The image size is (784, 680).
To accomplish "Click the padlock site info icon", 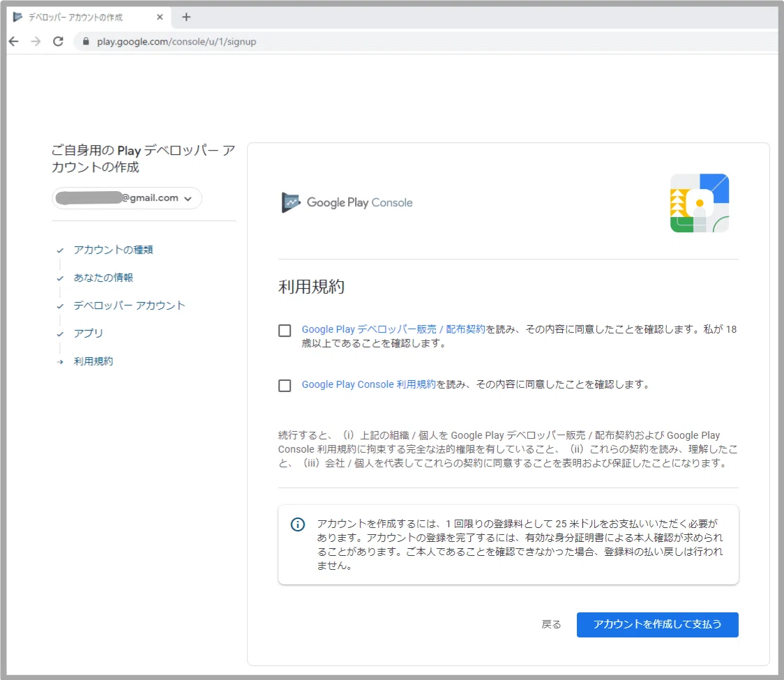I will click(x=86, y=42).
